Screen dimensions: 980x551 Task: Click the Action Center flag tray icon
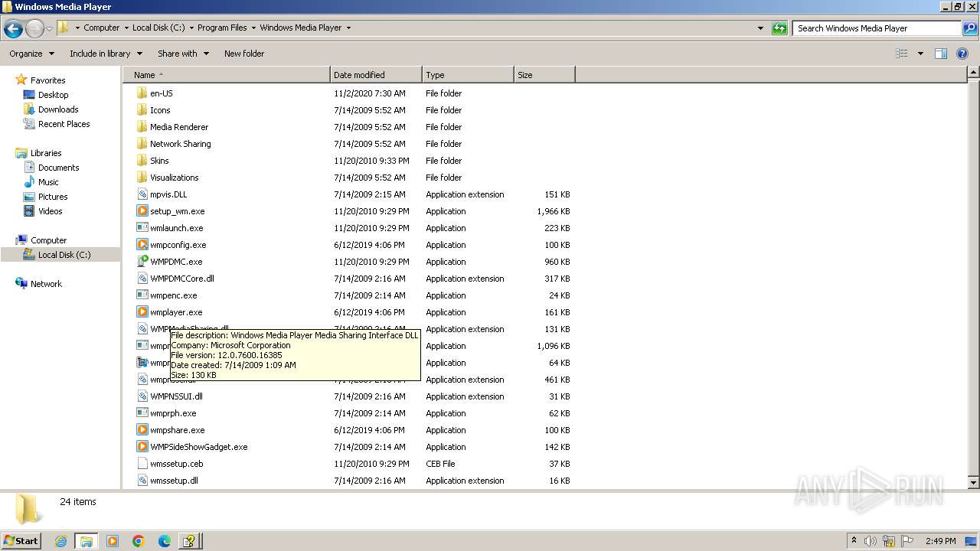[x=907, y=541]
